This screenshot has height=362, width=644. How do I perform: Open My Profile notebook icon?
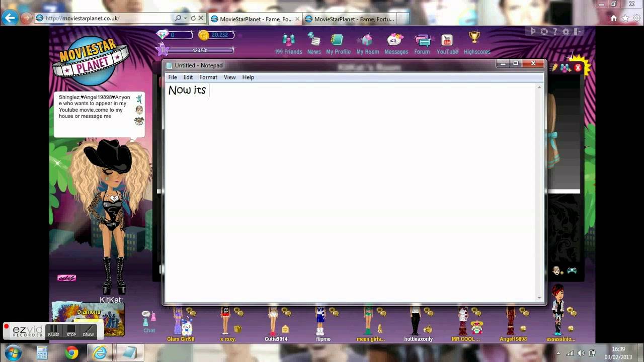point(338,40)
